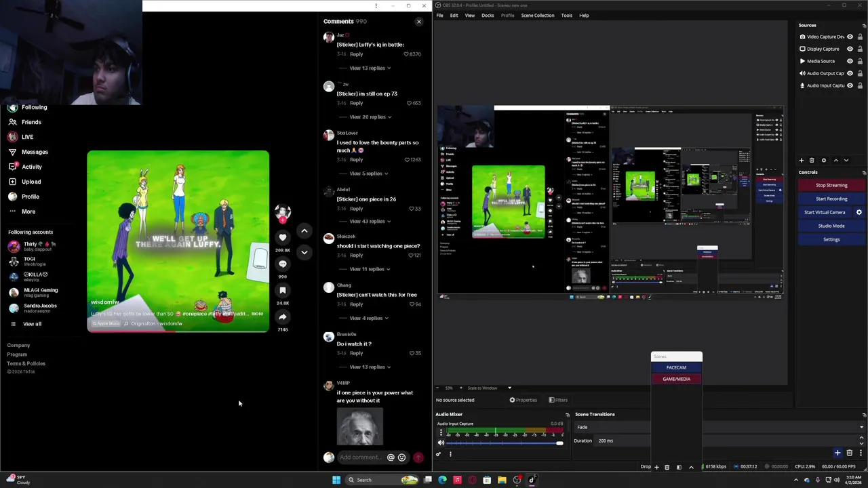868x488 pixels.
Task: Click Start Recording button
Action: [831, 199]
